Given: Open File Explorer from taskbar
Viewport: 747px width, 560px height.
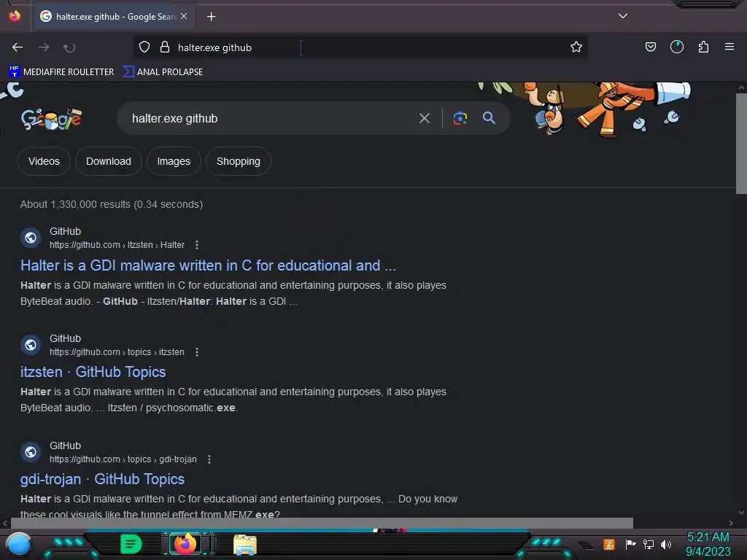Looking at the screenshot, I should 245,545.
